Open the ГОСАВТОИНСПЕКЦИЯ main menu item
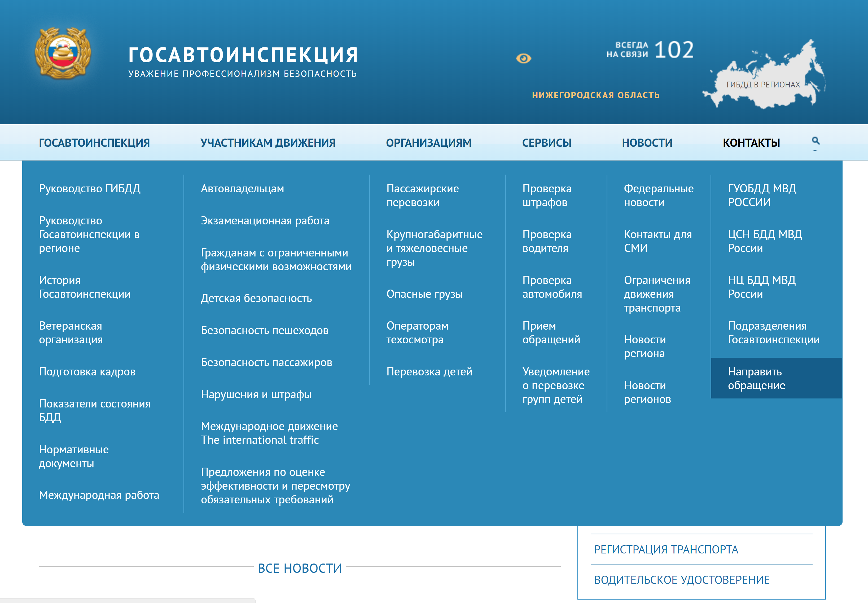This screenshot has width=868, height=603. pos(94,143)
